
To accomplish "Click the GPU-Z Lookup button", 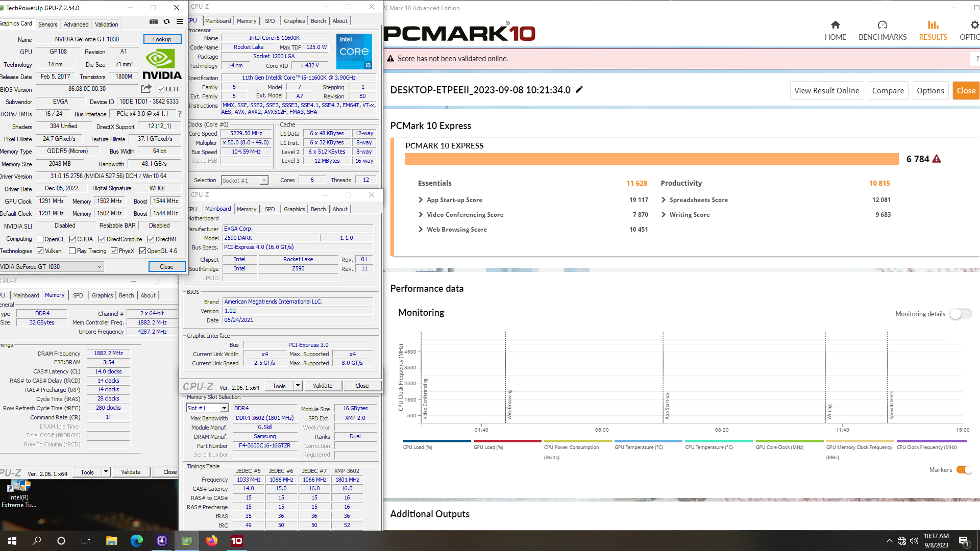I will tap(162, 39).
